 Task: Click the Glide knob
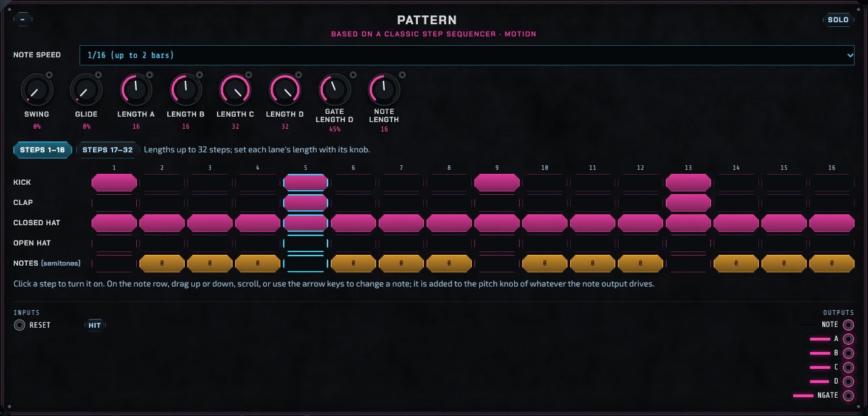pyautogui.click(x=86, y=89)
